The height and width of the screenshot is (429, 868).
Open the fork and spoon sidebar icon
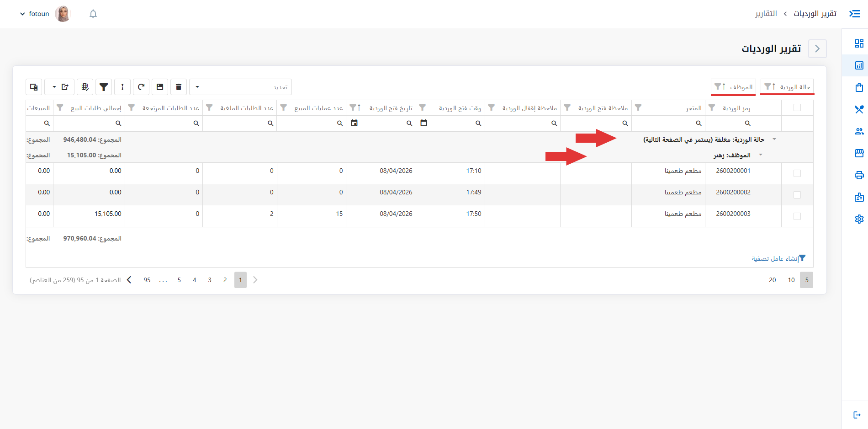[x=859, y=109]
